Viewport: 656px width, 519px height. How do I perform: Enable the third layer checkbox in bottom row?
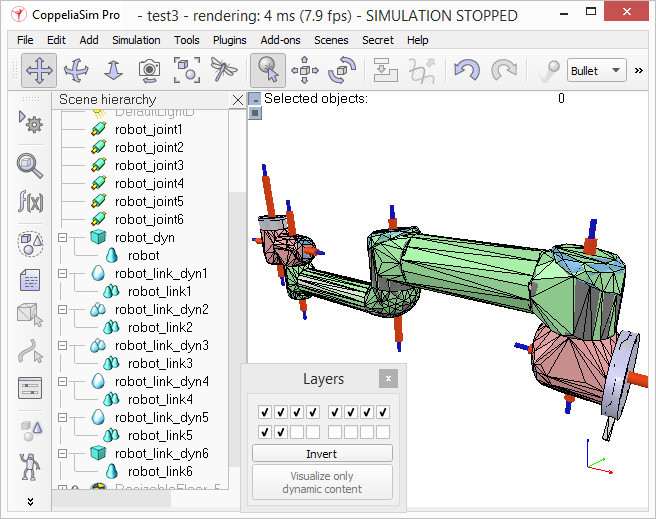click(x=297, y=432)
